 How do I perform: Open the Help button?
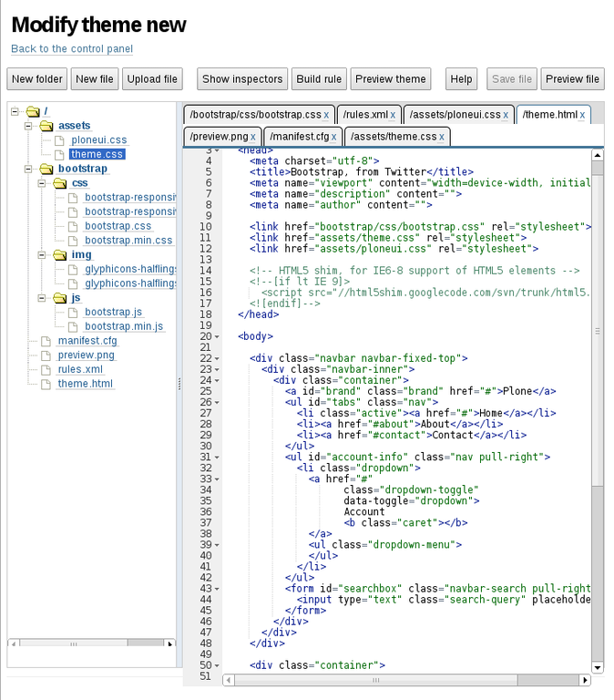461,79
